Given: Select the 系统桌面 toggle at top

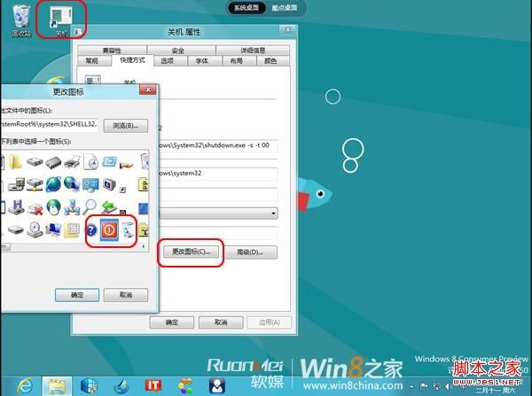Looking at the screenshot, I should [x=246, y=7].
